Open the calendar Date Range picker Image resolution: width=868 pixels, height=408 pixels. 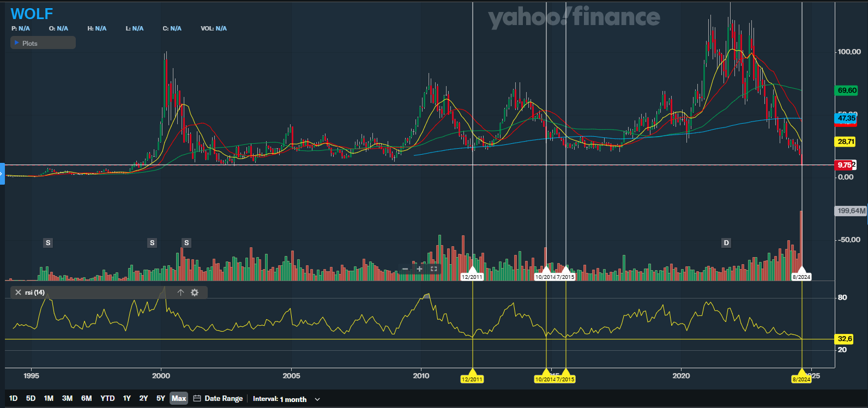[218, 398]
